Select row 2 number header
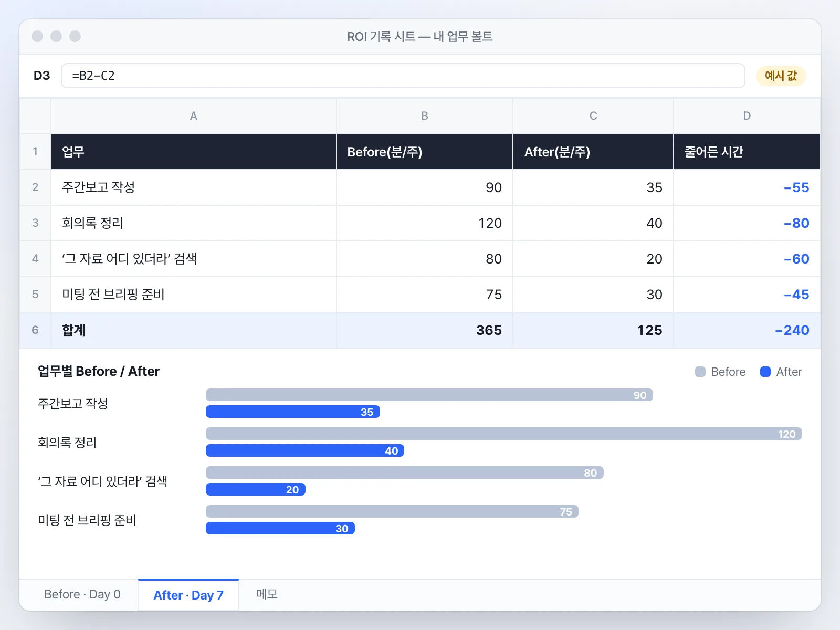 tap(35, 187)
